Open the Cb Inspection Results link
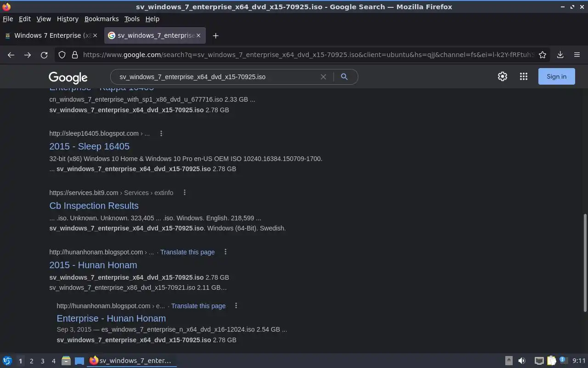 pyautogui.click(x=94, y=206)
